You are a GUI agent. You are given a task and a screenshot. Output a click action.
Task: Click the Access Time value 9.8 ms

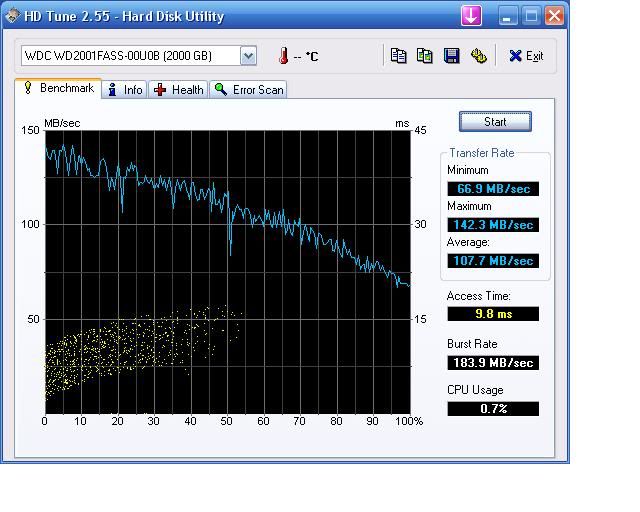493,314
